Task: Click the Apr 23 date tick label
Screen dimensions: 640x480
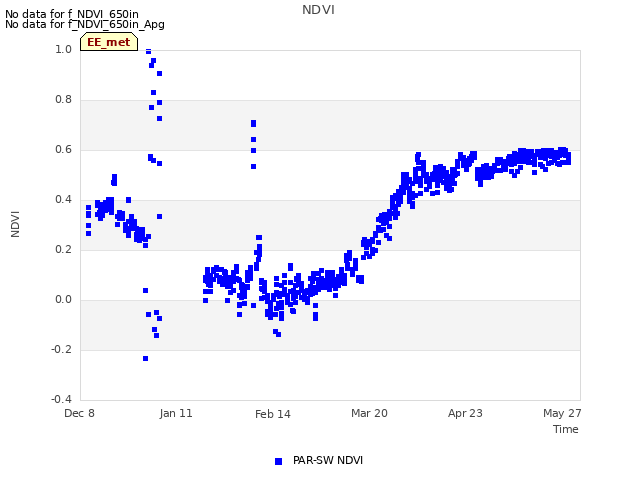Action: pos(465,413)
